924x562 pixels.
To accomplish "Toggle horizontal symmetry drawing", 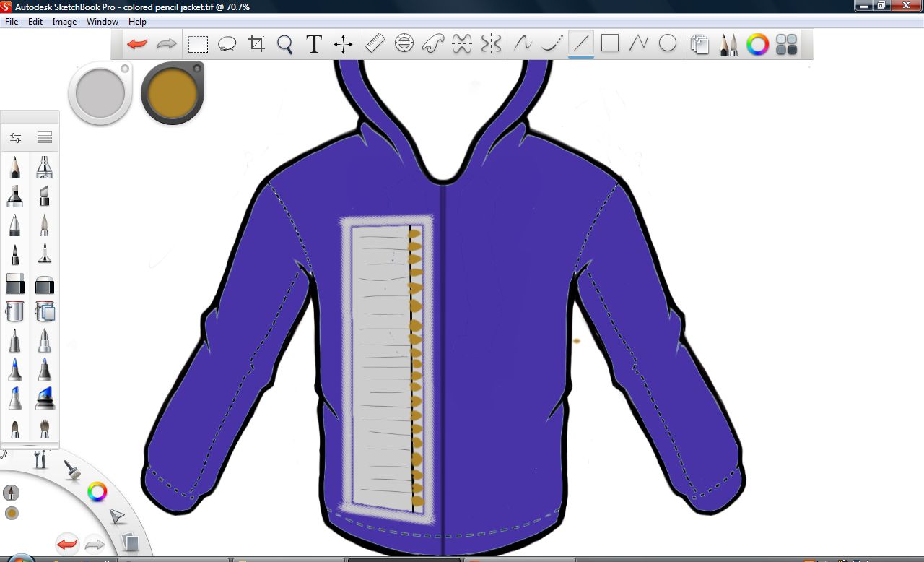I will click(x=462, y=44).
